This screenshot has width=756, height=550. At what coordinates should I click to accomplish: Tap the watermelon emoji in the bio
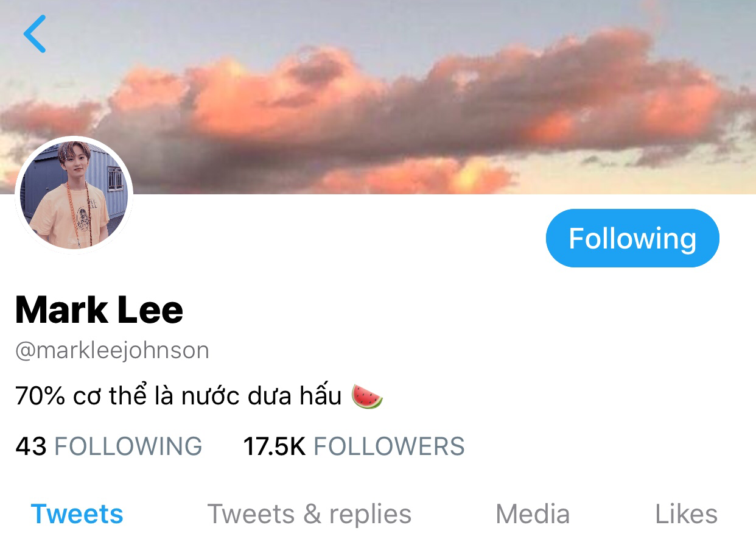[x=368, y=397]
